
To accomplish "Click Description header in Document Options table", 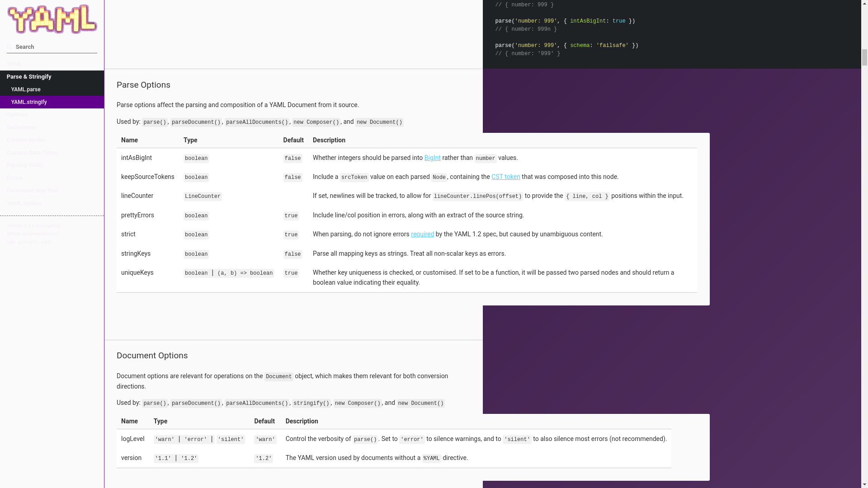I will tap(302, 421).
